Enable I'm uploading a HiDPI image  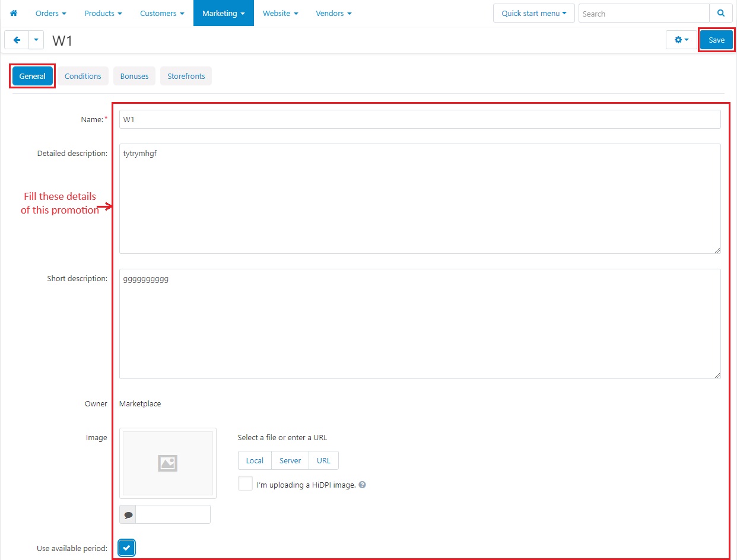(245, 483)
